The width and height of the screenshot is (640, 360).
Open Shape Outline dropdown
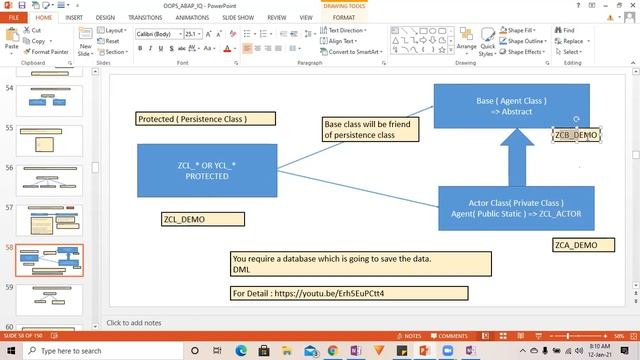(x=522, y=41)
